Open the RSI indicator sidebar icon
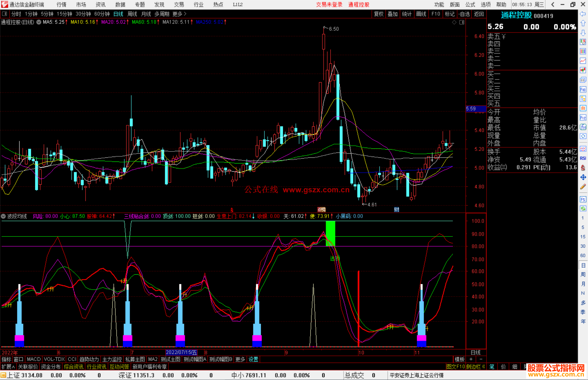Image resolution: width=588 pixels, height=380 pixels. 583,158
